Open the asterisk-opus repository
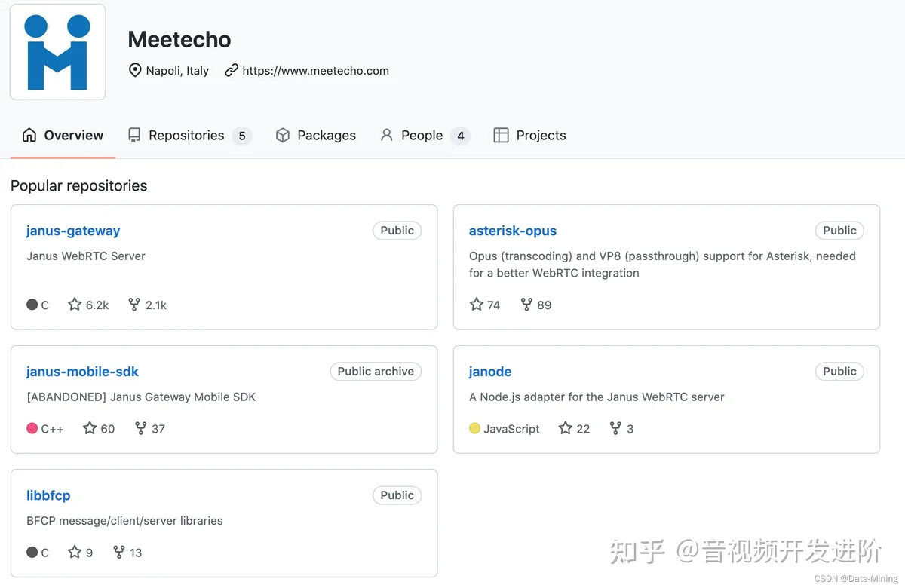This screenshot has width=905, height=588. tap(513, 231)
